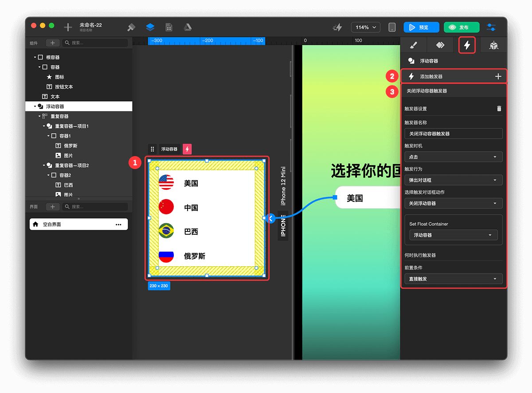Click the 未命名-22 project title
Screen dimensions: 532x393
[x=91, y=25]
